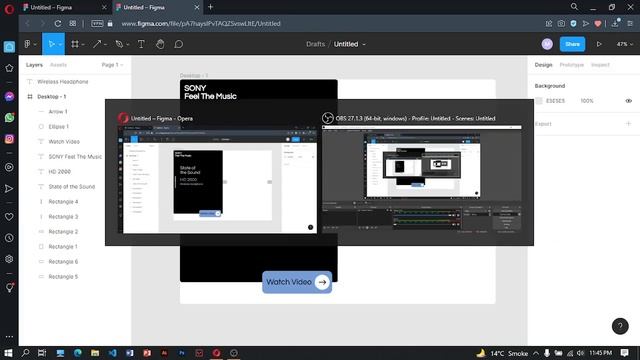Open the Move tool options arrow
Screen dimensions: 640x360
click(x=60, y=44)
